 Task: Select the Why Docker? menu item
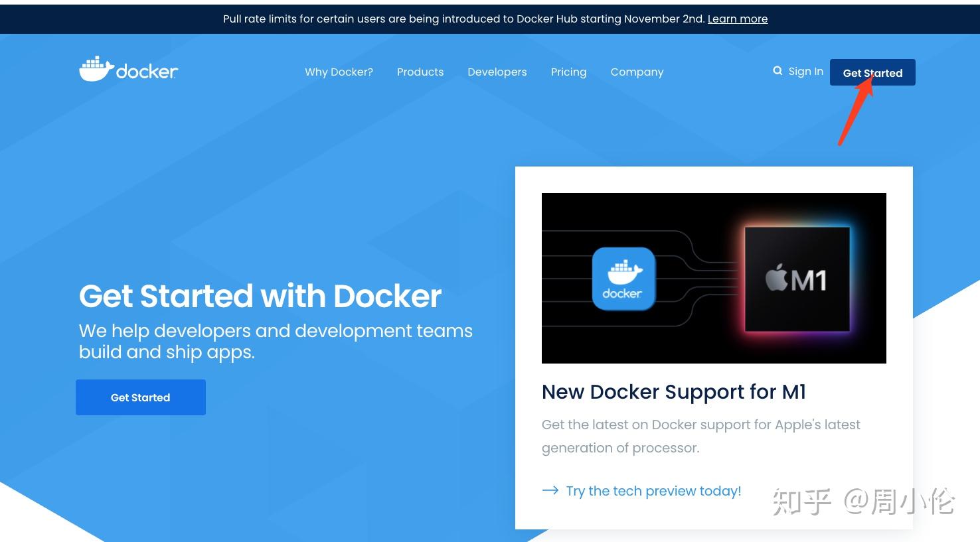[x=339, y=72]
